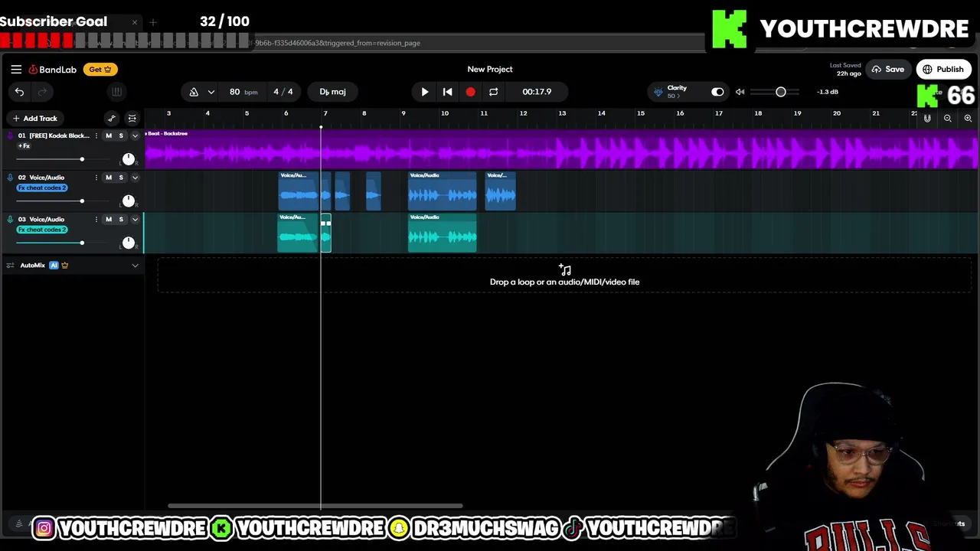This screenshot has width=980, height=551.
Task: Click the microphone icon of track 02
Action: coord(10,178)
